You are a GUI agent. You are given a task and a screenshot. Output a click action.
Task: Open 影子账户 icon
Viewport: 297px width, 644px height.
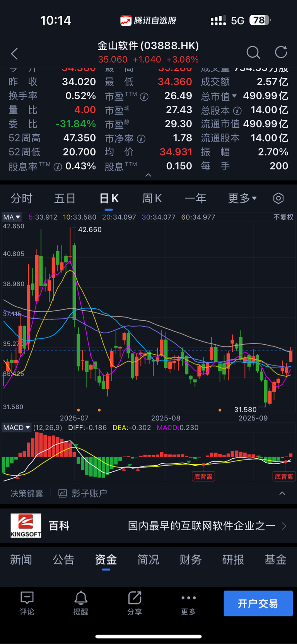[63, 494]
